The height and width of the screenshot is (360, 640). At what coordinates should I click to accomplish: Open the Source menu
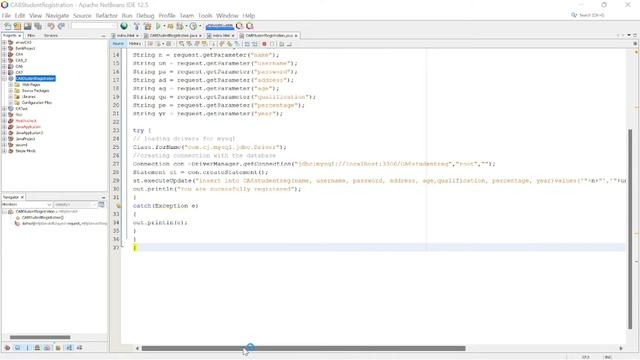82,16
